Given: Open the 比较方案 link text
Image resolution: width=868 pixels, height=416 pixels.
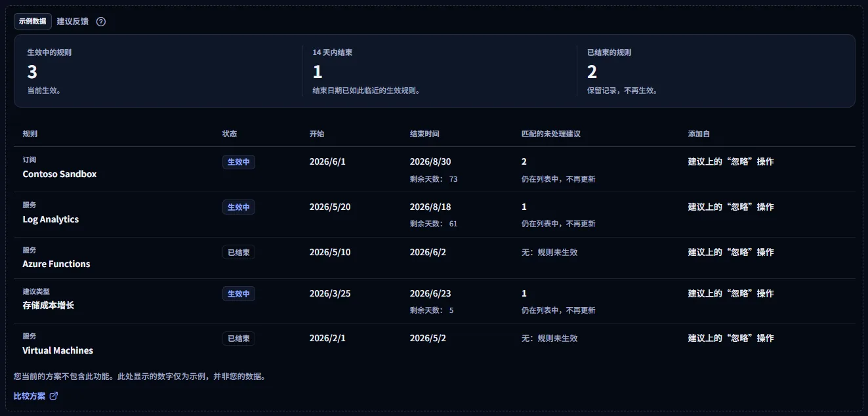Looking at the screenshot, I should click(30, 396).
